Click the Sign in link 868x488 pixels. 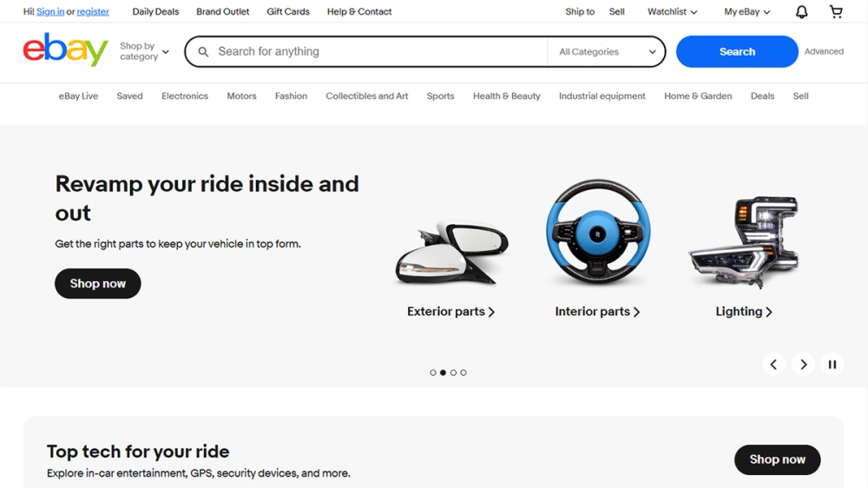pos(50,11)
